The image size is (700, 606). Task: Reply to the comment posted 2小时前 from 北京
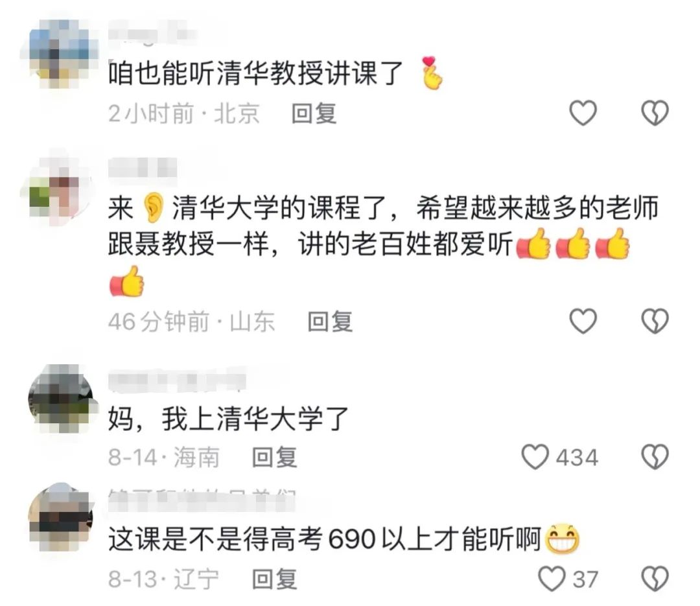[314, 113]
